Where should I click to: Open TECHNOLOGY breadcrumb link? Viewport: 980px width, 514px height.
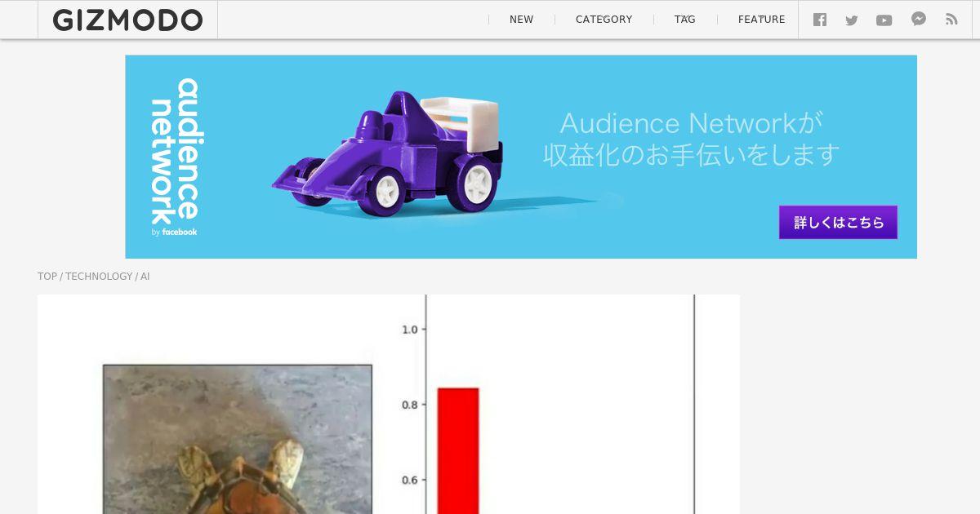pos(99,277)
